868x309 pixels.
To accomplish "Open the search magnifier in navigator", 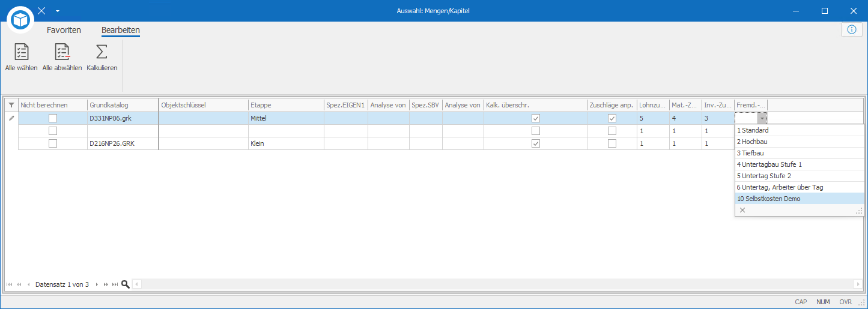I will (126, 284).
